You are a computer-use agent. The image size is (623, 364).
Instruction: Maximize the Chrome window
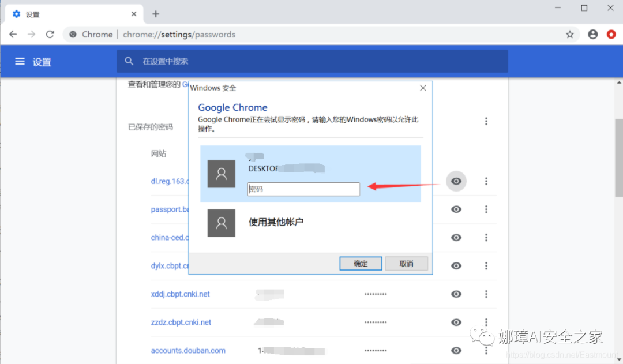tap(584, 8)
